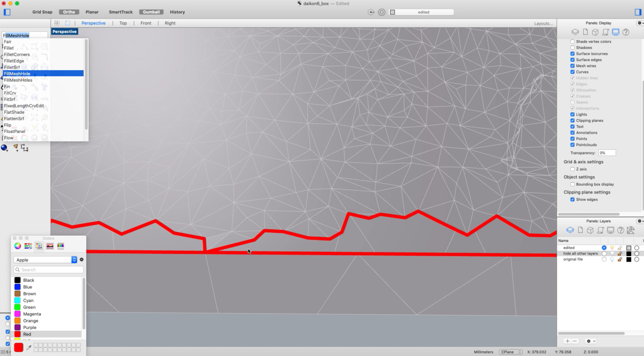Toggle the lock icon of the edited layer
644x356 pixels.
(x=620, y=248)
